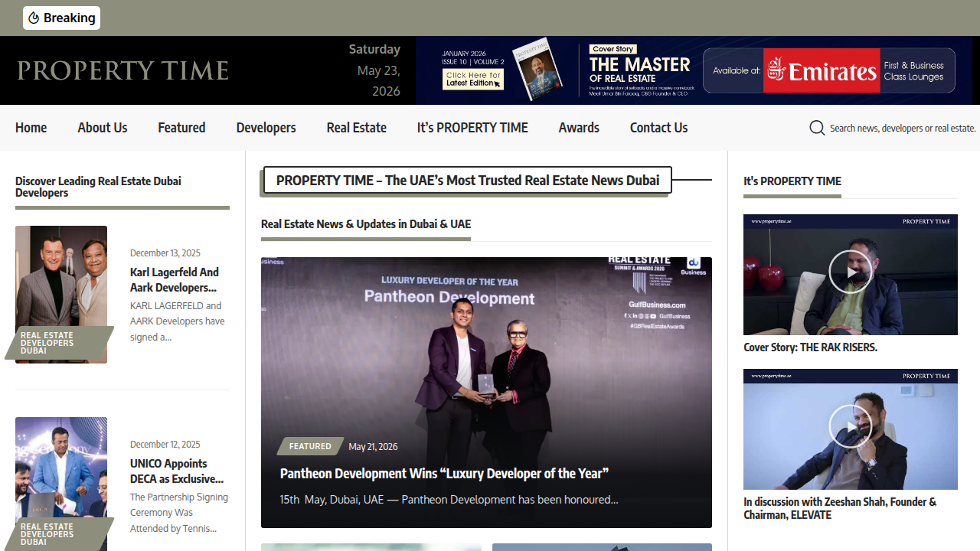Click the December 12, 2025 date text
Screen dimensions: 980x551
click(165, 445)
